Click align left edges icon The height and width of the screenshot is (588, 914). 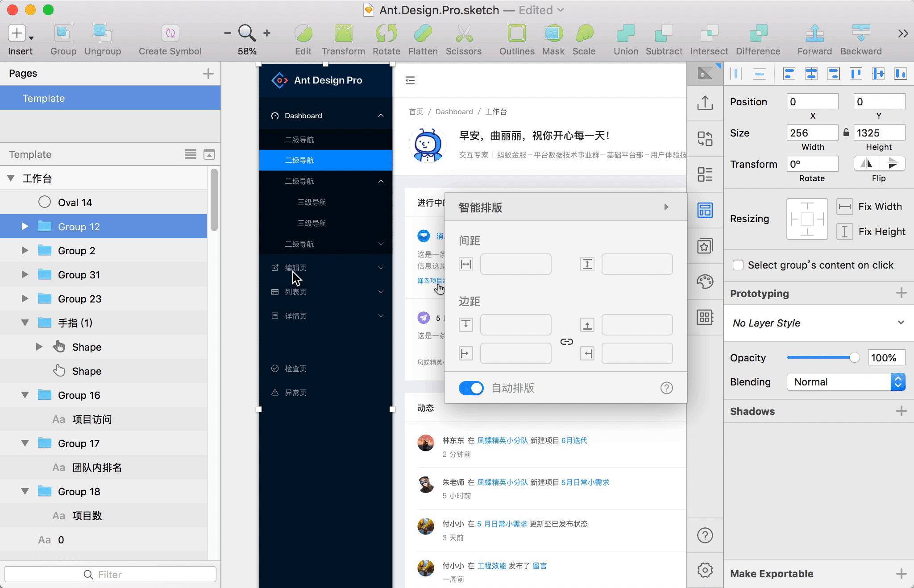789,74
